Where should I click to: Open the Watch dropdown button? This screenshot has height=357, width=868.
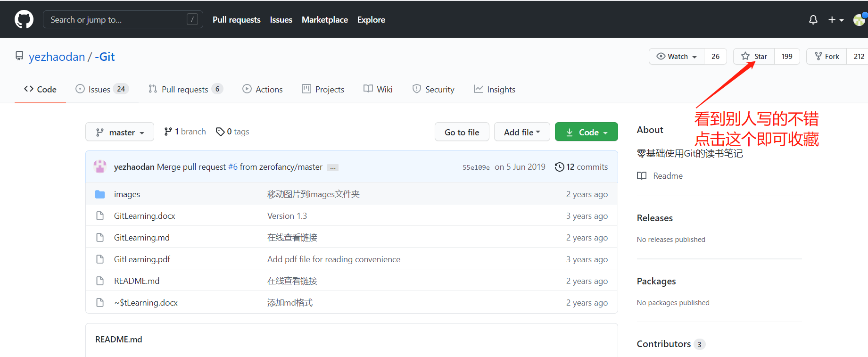[677, 57]
